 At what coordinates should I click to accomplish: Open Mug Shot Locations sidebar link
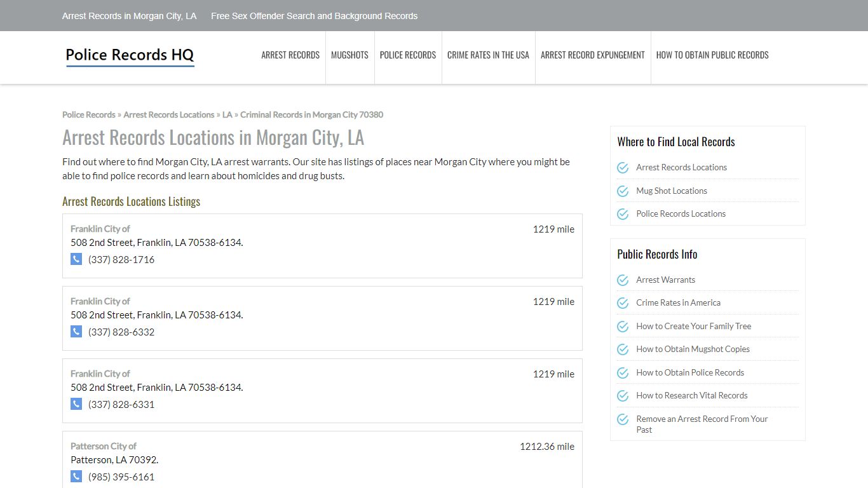(x=672, y=191)
